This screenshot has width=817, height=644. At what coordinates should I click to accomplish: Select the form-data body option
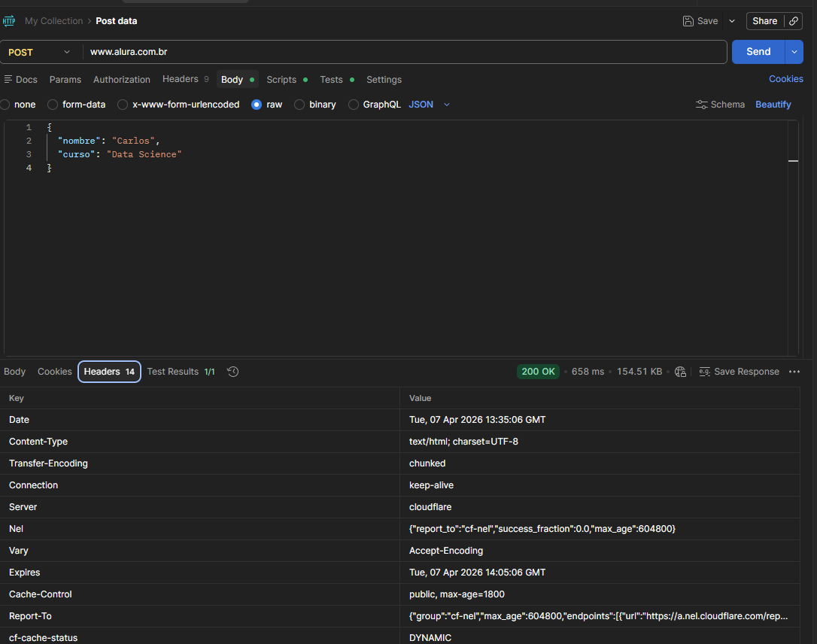[53, 105]
